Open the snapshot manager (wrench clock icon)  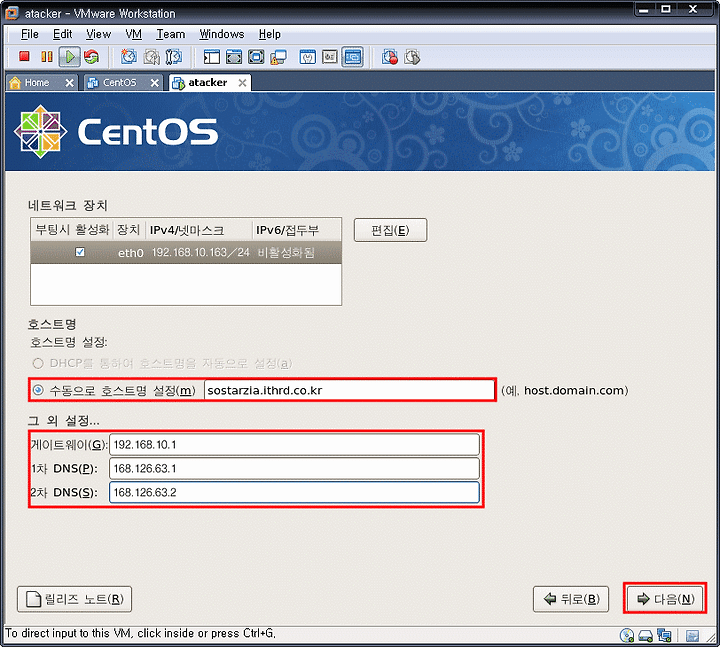coord(174,56)
